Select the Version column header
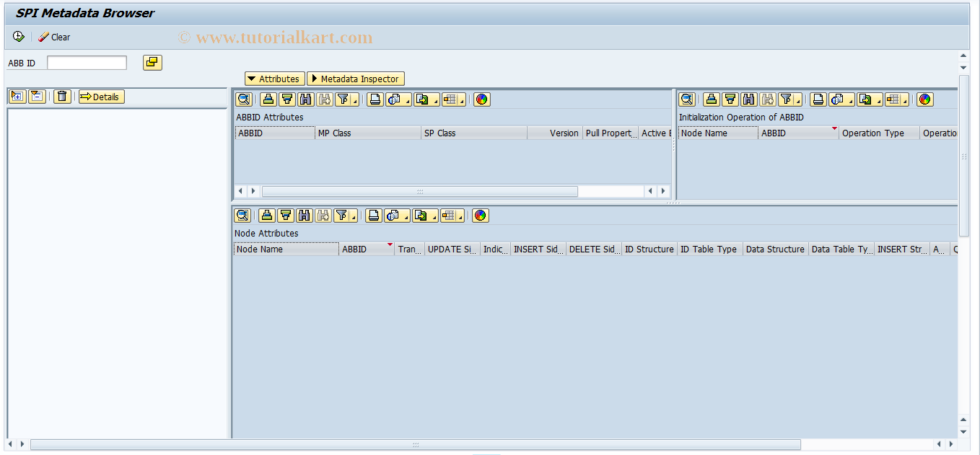Screen dimensions: 980x455 pyautogui.click(x=554, y=133)
